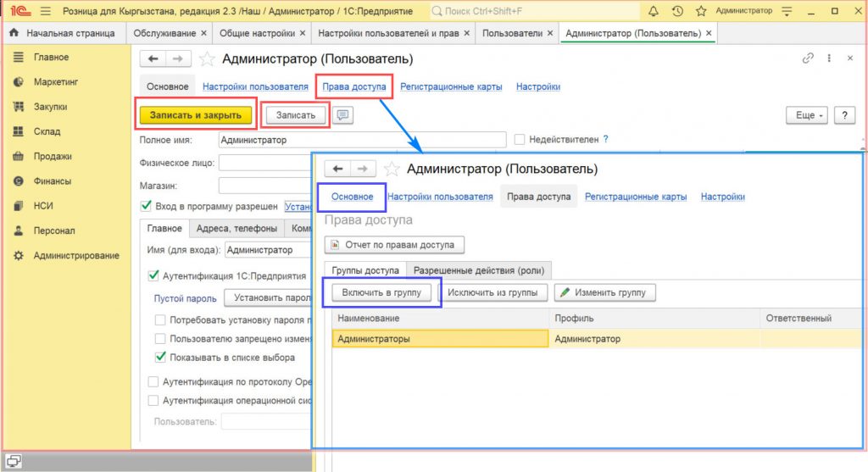Click the Записать и закрыть button
The image size is (868, 472).
click(196, 115)
